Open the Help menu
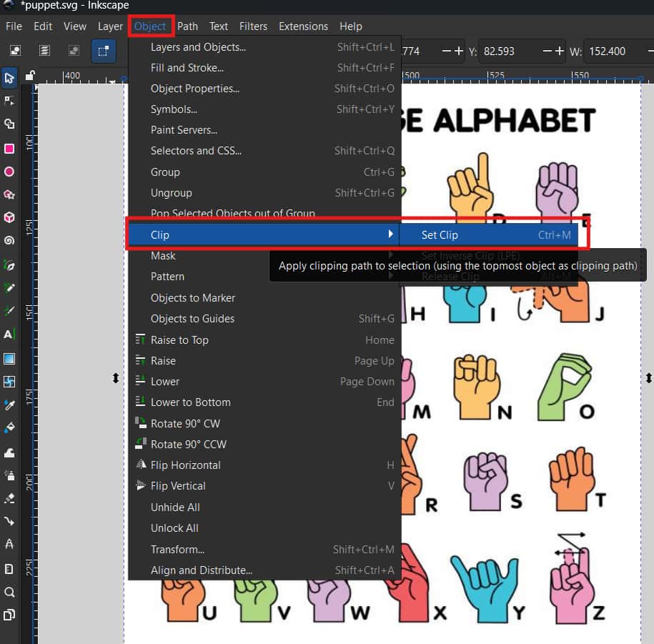Image resolution: width=654 pixels, height=644 pixels. pyautogui.click(x=351, y=26)
